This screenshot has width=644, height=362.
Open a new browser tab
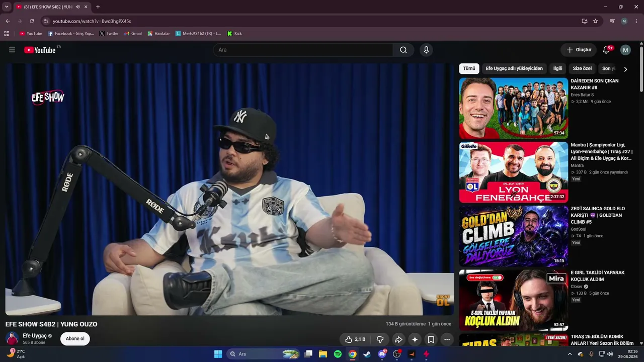pos(98,7)
